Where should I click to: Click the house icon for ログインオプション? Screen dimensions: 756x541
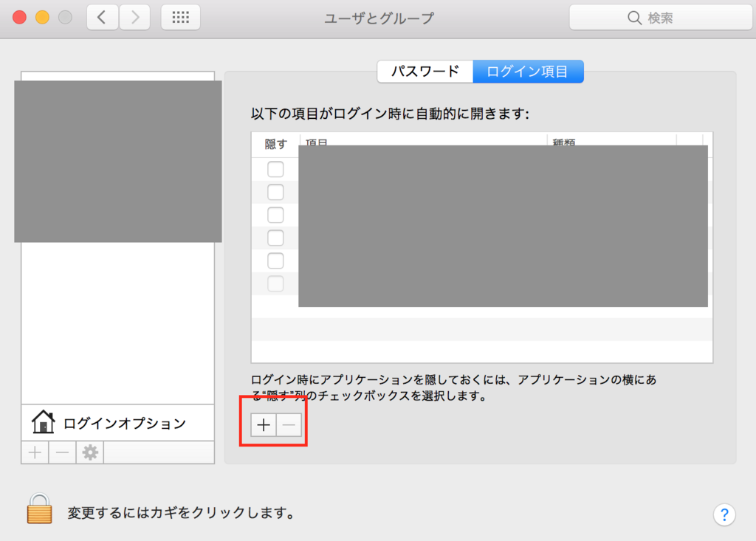(x=43, y=422)
